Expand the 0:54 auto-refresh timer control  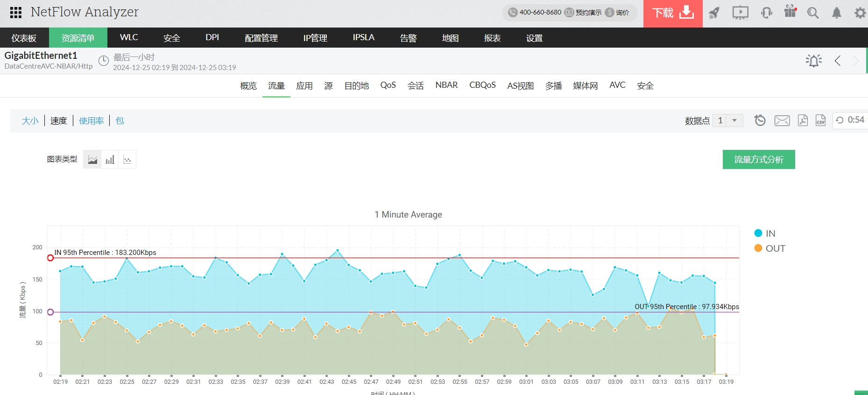pyautogui.click(x=850, y=120)
